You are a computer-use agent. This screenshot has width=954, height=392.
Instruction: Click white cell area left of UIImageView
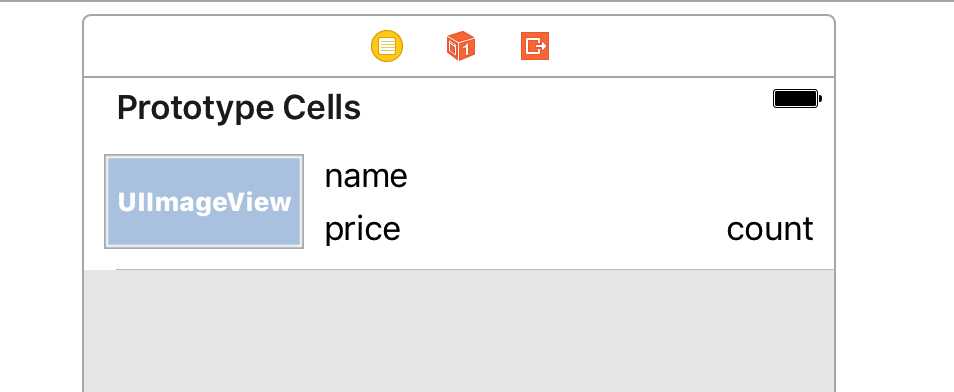(x=94, y=201)
